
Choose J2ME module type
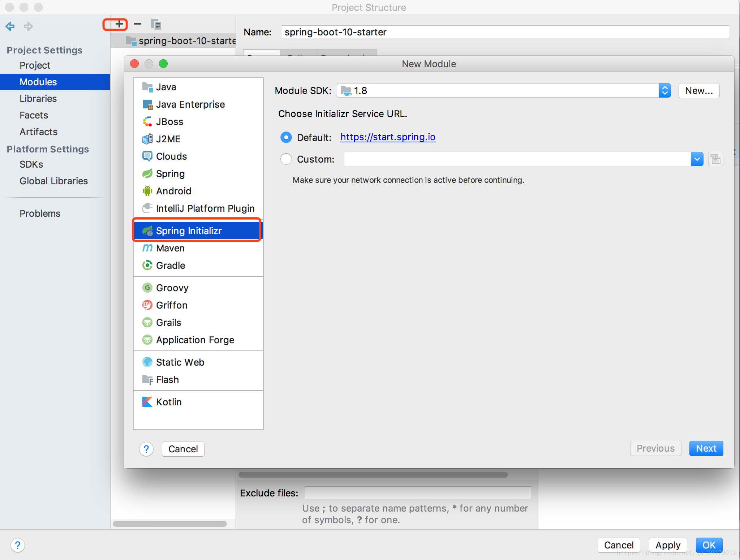[198, 139]
